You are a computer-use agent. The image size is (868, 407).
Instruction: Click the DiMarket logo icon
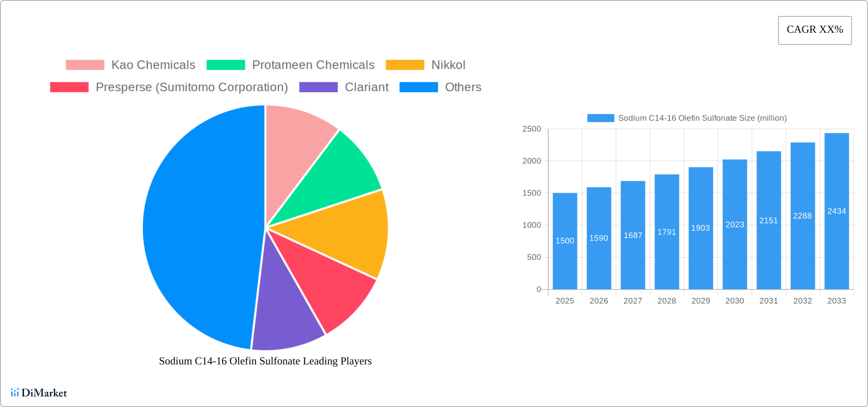click(x=15, y=393)
